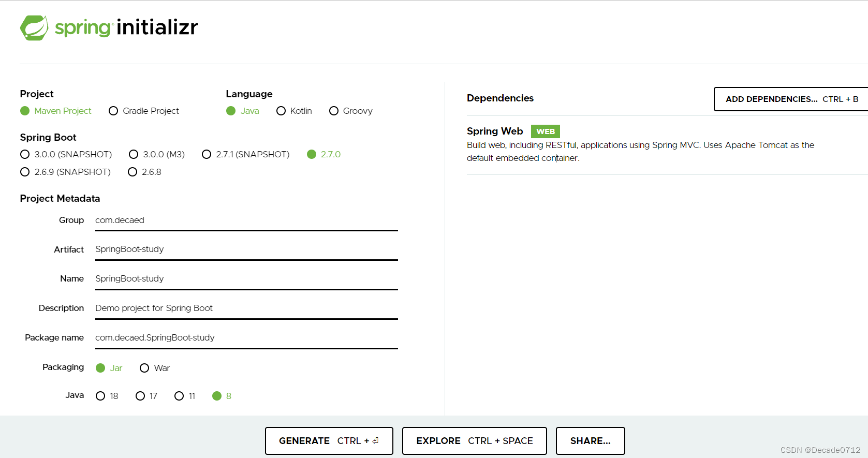Select War packaging option

pyautogui.click(x=155, y=368)
